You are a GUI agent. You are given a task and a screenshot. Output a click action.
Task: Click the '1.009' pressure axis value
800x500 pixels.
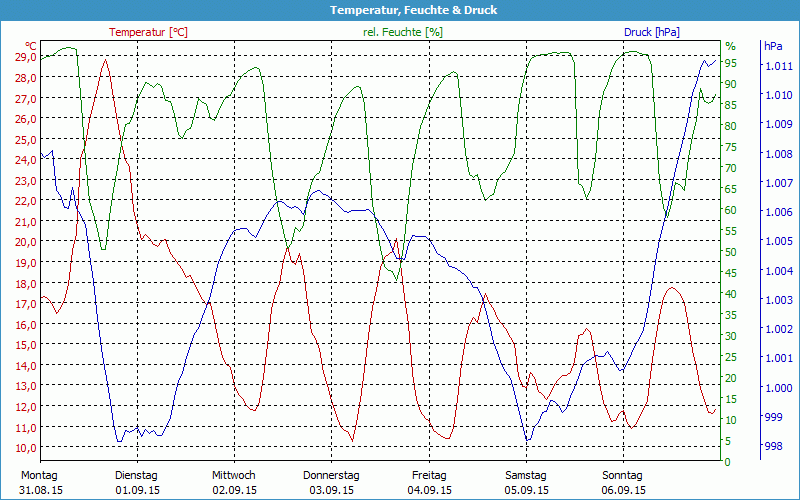[779, 124]
